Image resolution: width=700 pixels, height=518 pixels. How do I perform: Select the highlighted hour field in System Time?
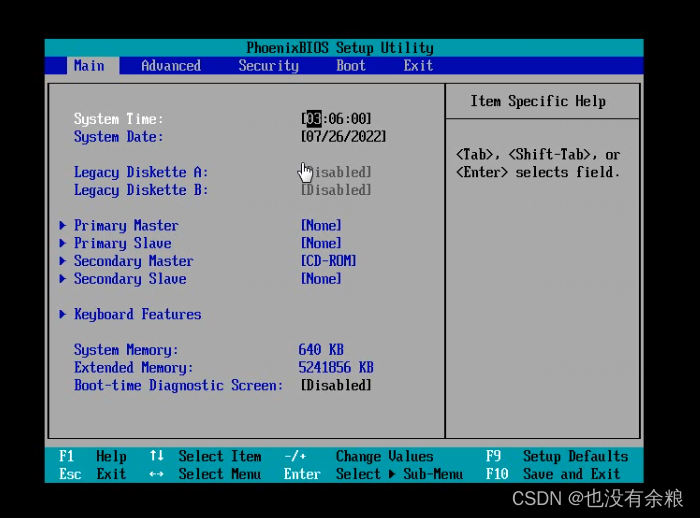click(313, 119)
